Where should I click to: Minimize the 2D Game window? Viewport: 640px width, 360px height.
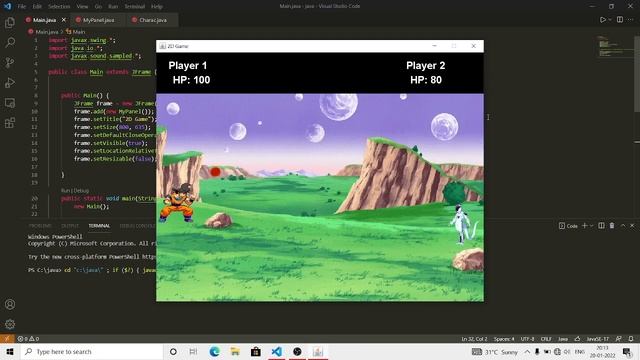(434, 46)
